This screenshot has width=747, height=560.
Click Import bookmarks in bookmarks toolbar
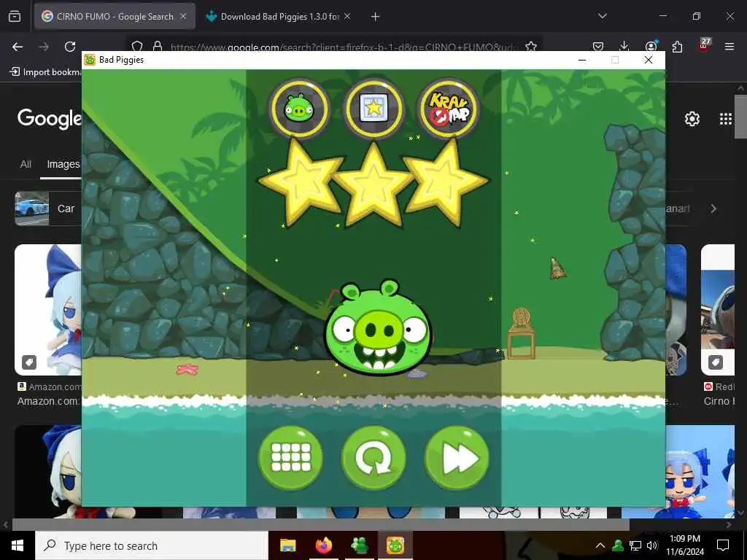coord(46,72)
